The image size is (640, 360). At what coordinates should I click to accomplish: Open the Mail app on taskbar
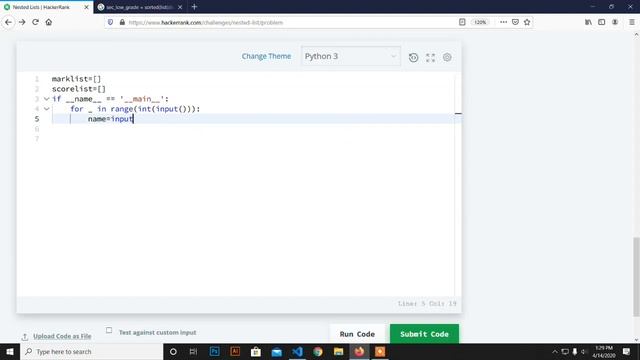click(277, 351)
